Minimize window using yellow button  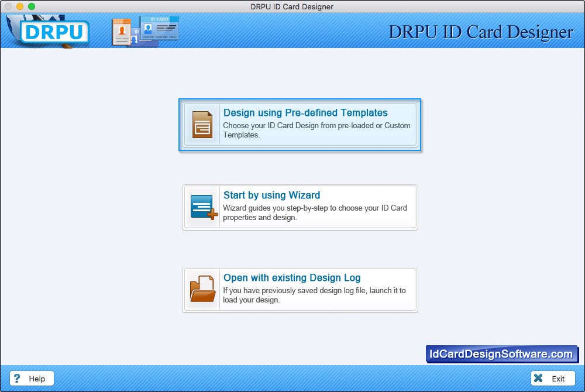[x=20, y=6]
